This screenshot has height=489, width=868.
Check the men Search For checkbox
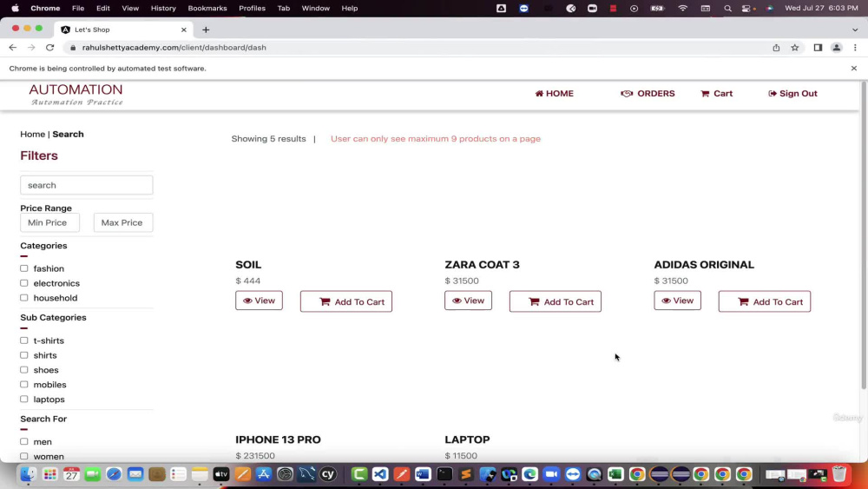[23, 442]
